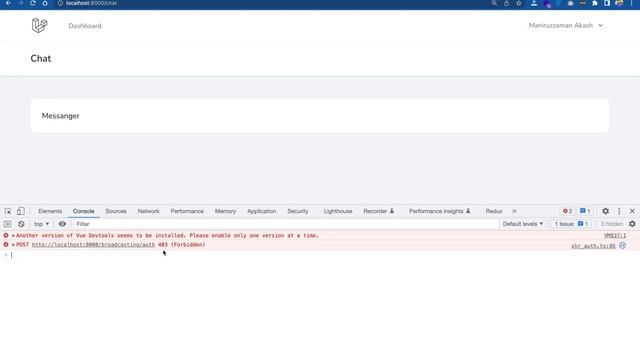Switch to the Redux tab
640x360 pixels.
(x=494, y=211)
